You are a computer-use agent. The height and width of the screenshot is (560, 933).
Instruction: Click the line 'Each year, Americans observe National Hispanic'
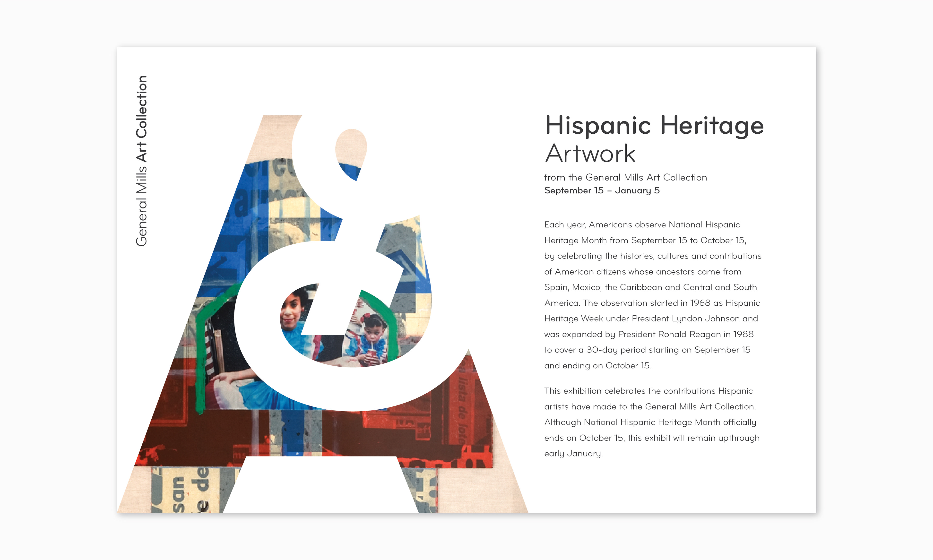click(x=642, y=225)
